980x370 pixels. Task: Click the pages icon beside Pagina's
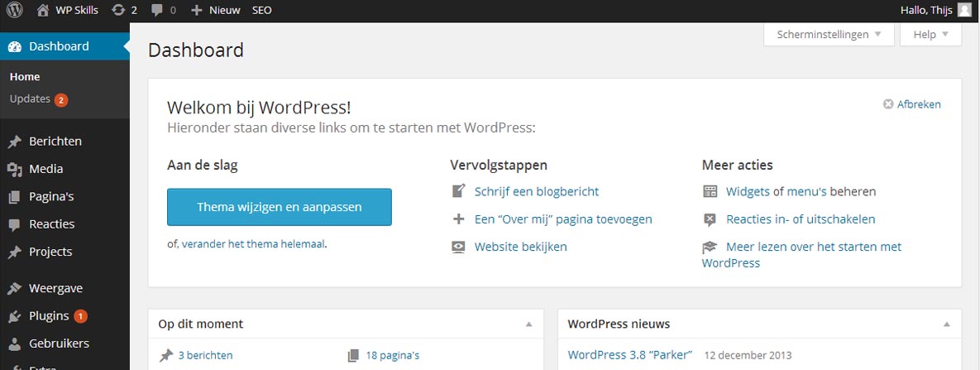[x=14, y=197]
